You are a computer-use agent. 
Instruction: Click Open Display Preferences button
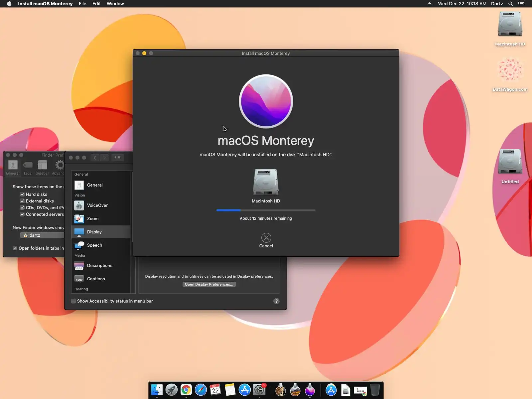209,284
